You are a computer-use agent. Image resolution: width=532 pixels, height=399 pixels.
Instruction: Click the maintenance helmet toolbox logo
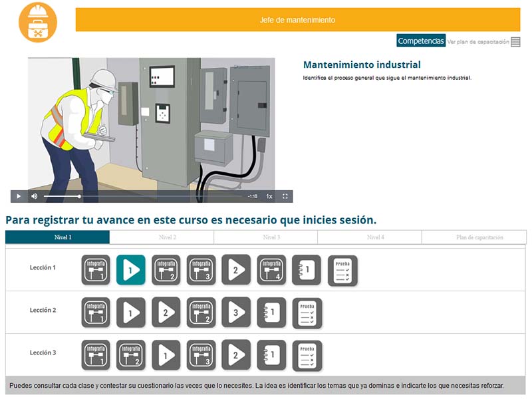(38, 22)
